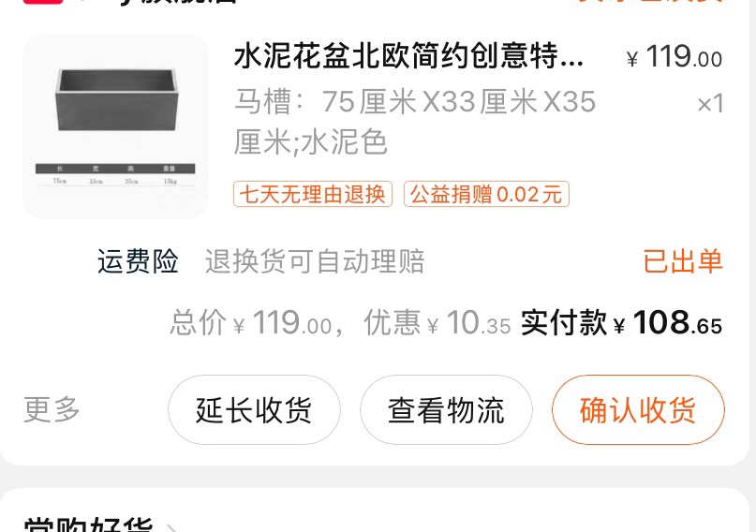Tap the item price ¥119.00
The image size is (756, 532).
pyautogui.click(x=674, y=57)
